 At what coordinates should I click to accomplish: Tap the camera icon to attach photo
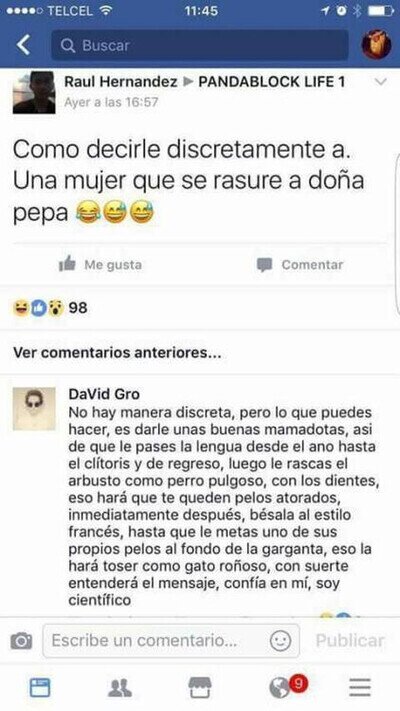pyautogui.click(x=21, y=641)
